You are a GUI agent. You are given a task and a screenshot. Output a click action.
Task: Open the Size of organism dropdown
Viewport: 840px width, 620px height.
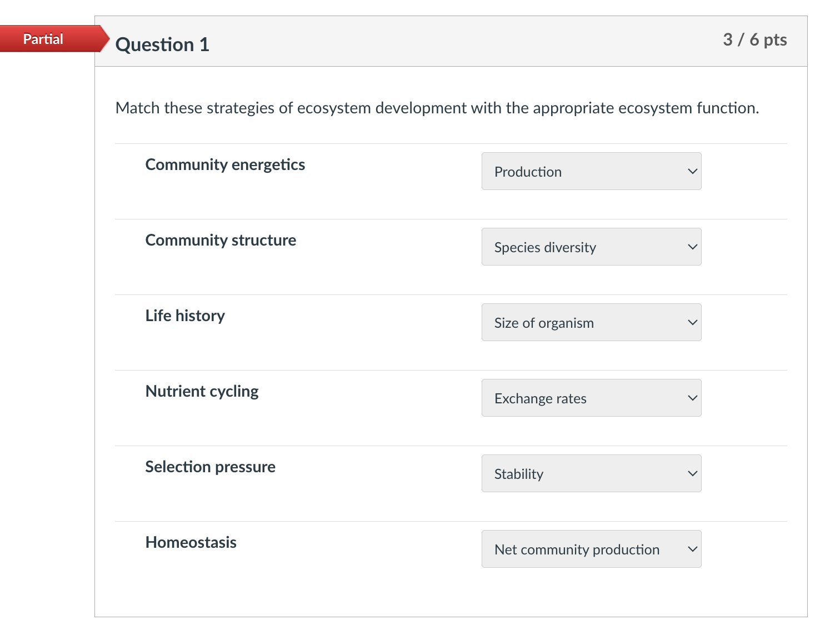coord(591,322)
